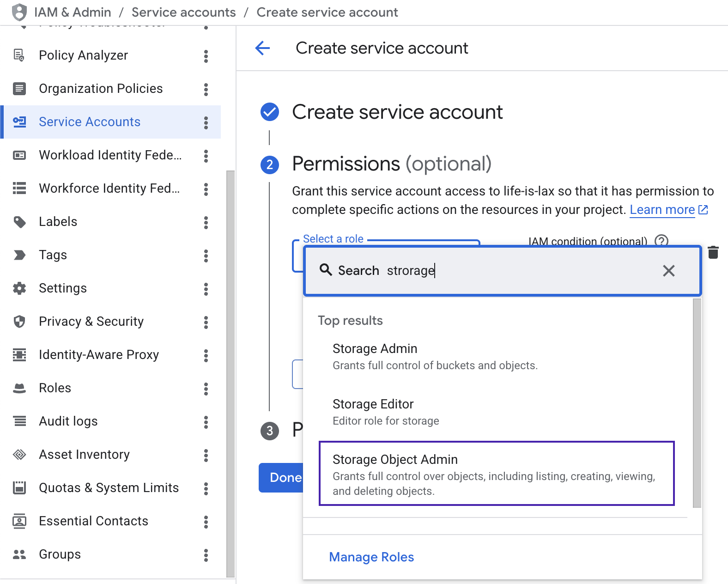Open more options for Policy Analyzer
This screenshot has width=728, height=584.
click(206, 56)
